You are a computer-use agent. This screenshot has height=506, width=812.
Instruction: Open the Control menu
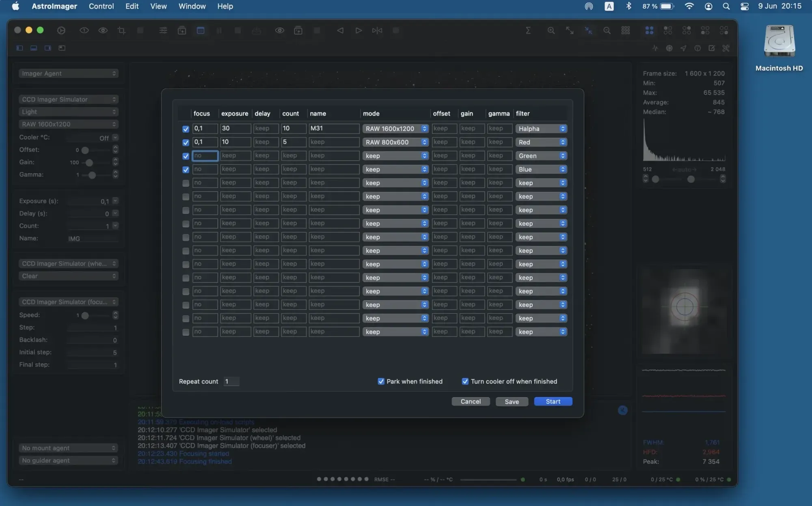click(x=101, y=6)
